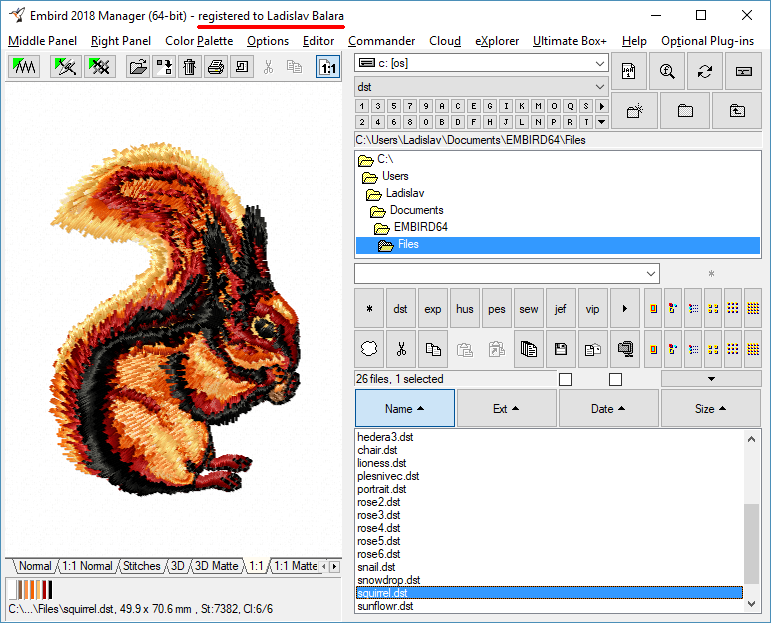Click the asterisk all-files filter button
The height and width of the screenshot is (623, 771).
coord(369,308)
